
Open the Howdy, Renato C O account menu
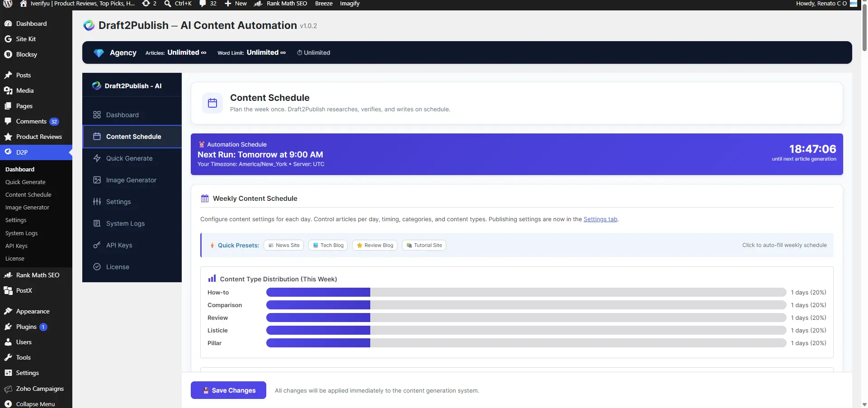826,3
